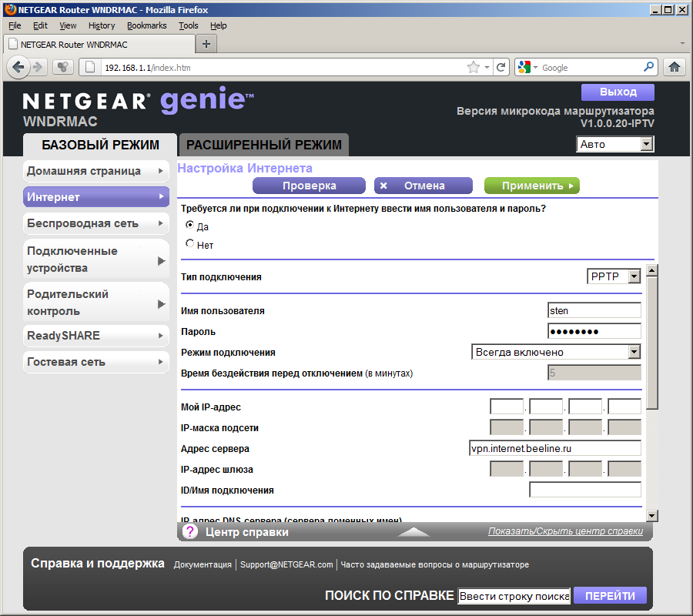Click the last octet of 'Мой IP-адрес'
The height and width of the screenshot is (616, 693).
pos(624,407)
